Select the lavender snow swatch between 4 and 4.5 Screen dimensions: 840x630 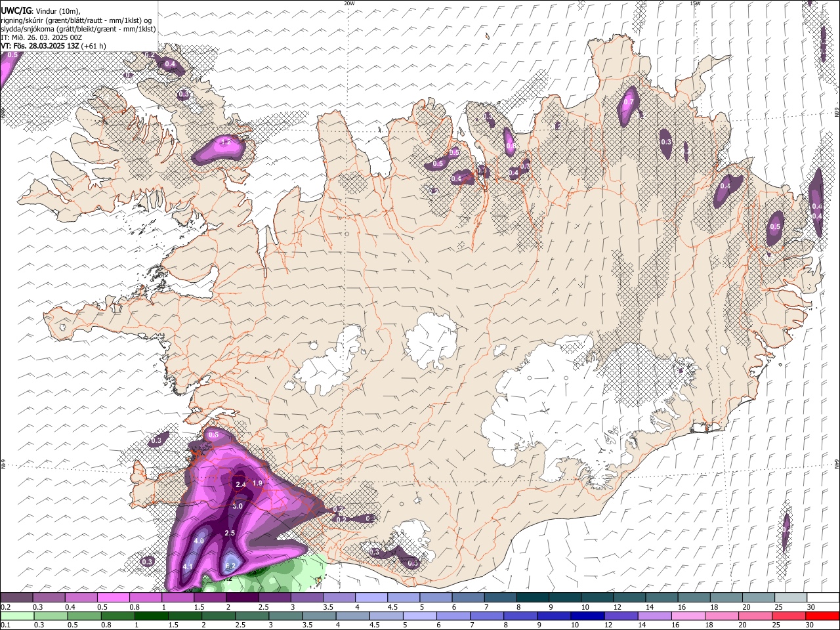point(371,597)
